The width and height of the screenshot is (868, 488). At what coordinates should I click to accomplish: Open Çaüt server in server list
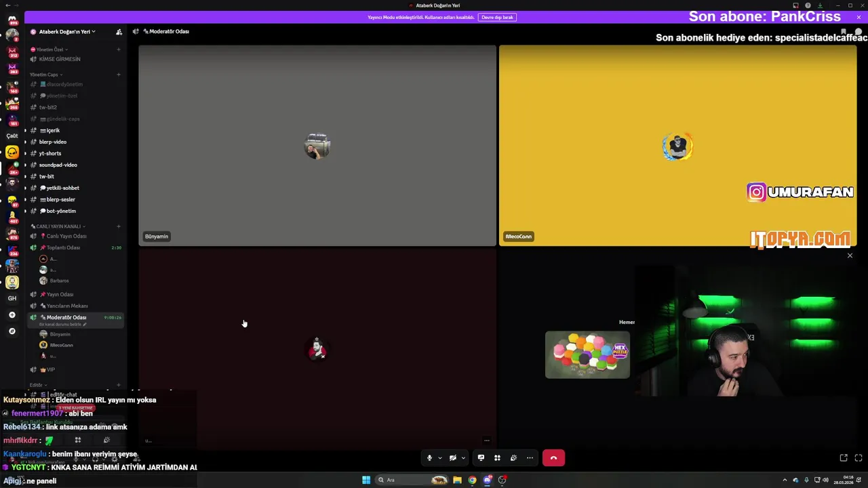point(12,136)
